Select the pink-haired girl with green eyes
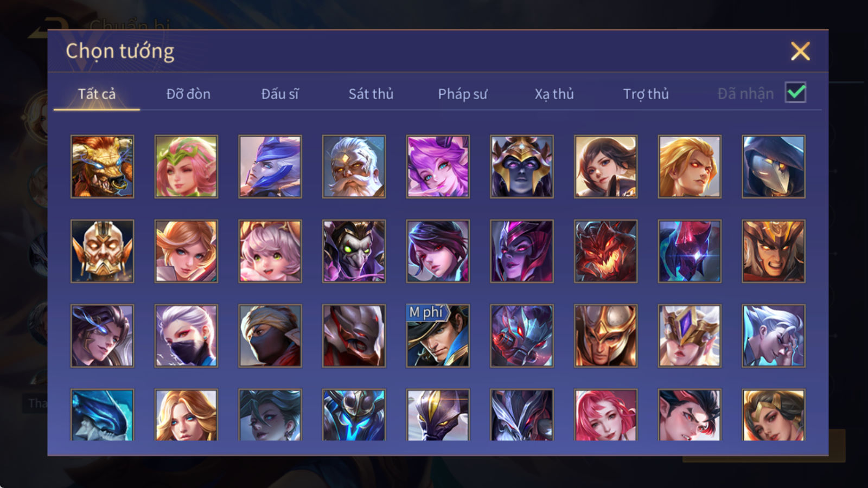Screen dimensions: 868x488 pos(270,251)
